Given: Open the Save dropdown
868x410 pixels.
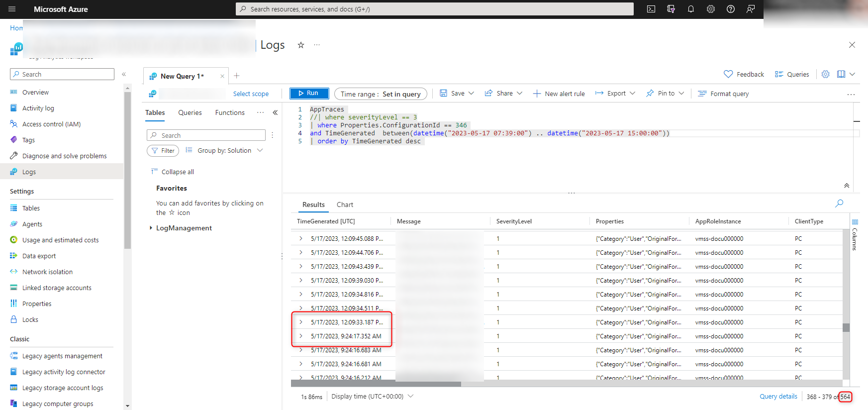Looking at the screenshot, I should (457, 93).
